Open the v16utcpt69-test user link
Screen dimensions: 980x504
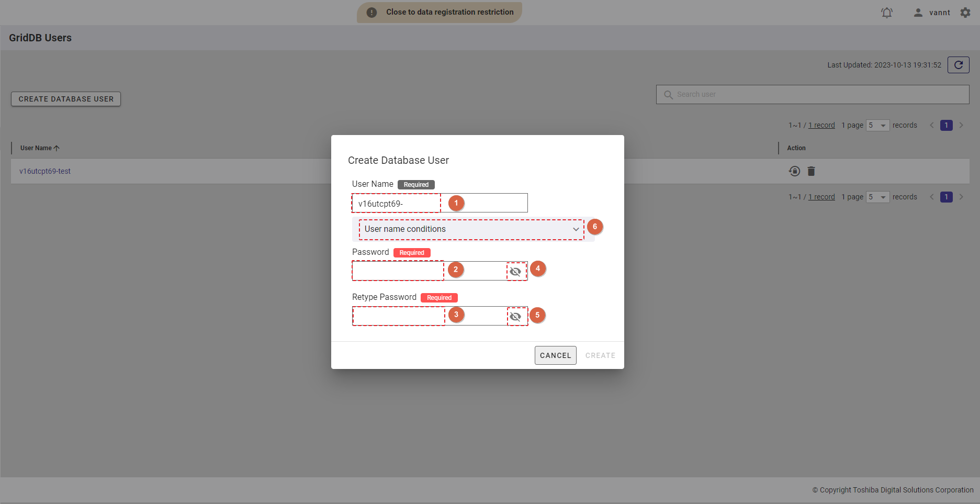click(x=45, y=171)
